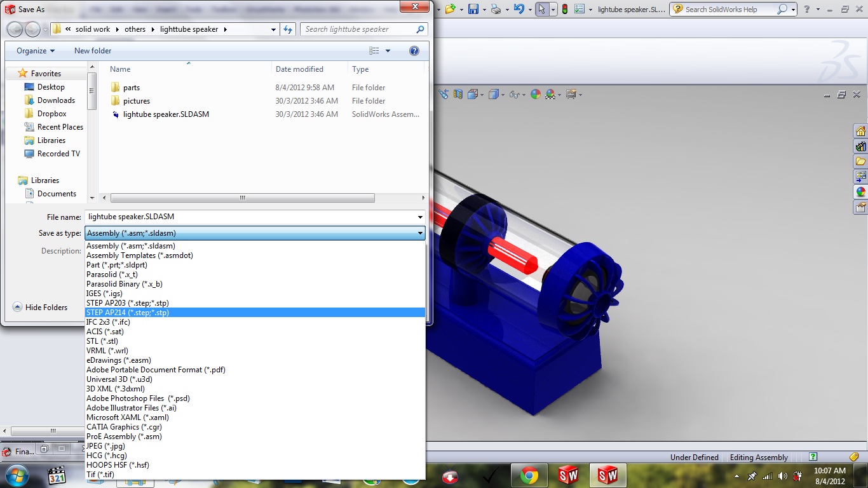Open the Design Library task pane tab

click(860, 146)
